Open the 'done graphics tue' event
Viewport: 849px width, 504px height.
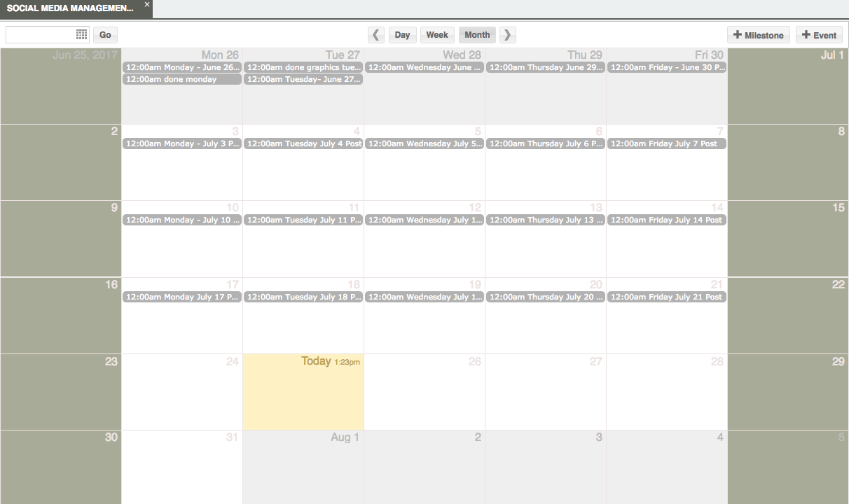pyautogui.click(x=303, y=67)
